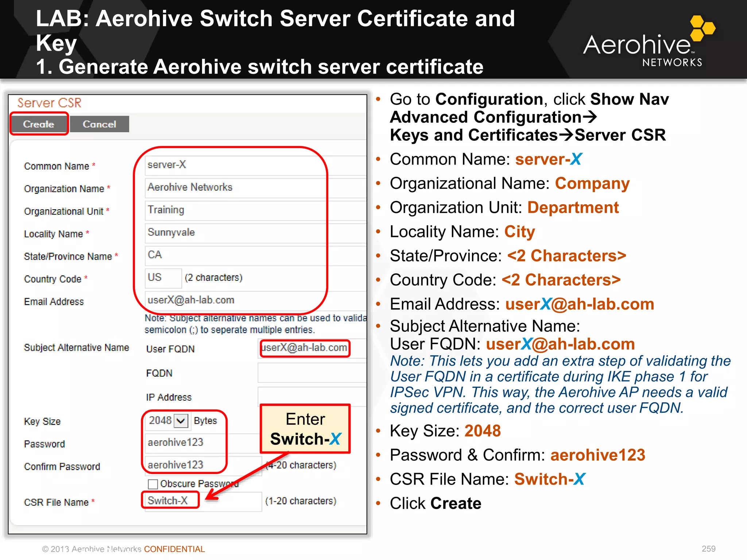Click the 'Click Create' instruction bullet
Viewport: 747px width, 560px height.
coord(436,503)
